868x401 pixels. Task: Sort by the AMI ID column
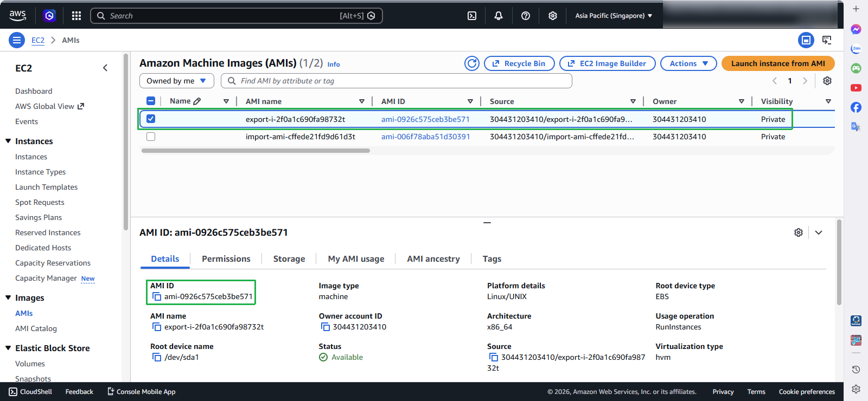pos(470,101)
